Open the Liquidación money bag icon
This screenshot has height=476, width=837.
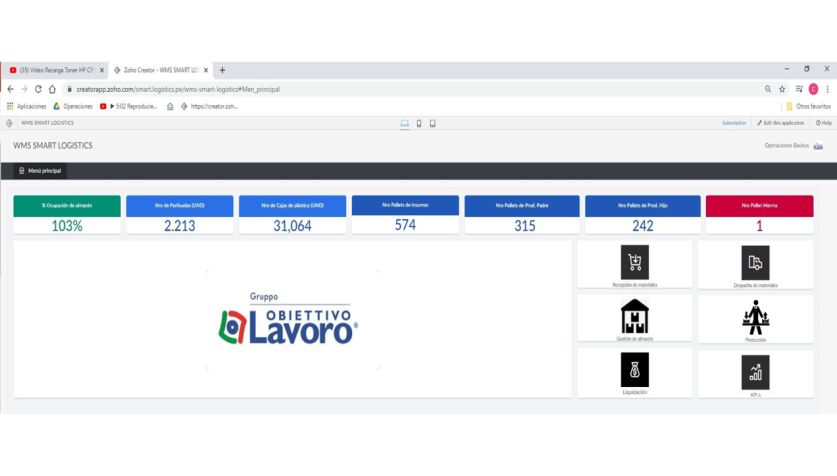[634, 369]
